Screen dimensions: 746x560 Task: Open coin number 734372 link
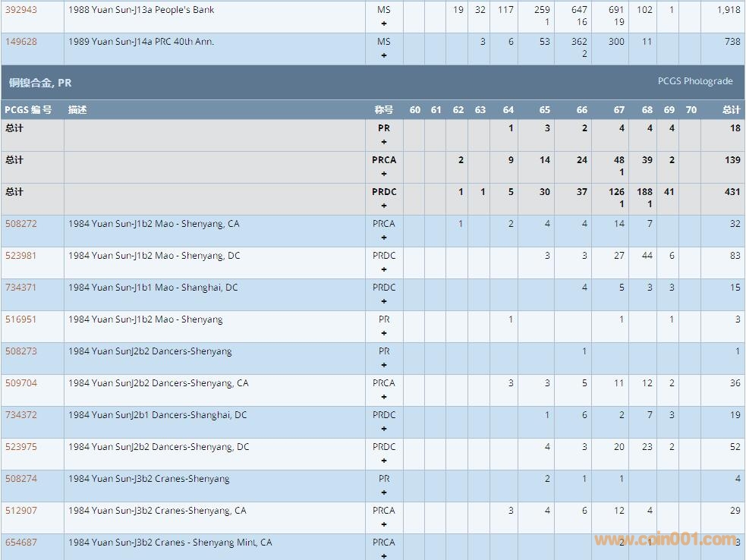click(x=21, y=415)
